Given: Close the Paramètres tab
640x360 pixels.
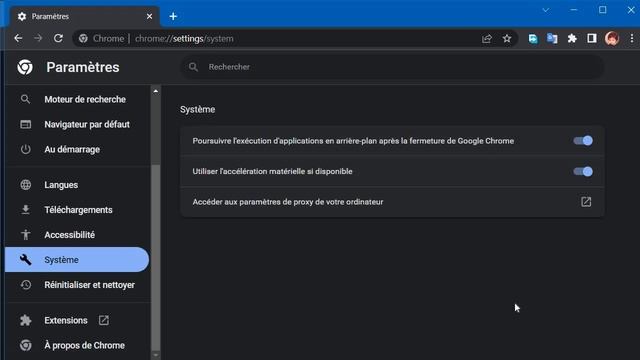Looking at the screenshot, I should tap(149, 16).
